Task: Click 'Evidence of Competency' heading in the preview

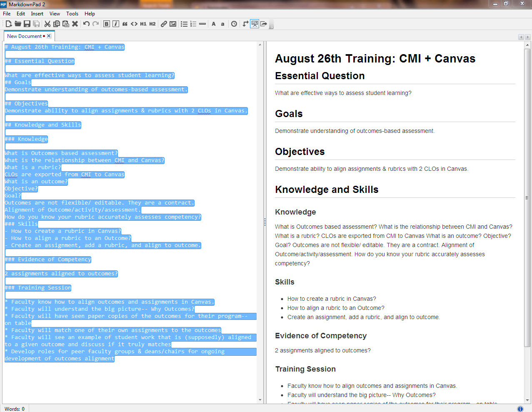Action: pos(321,336)
